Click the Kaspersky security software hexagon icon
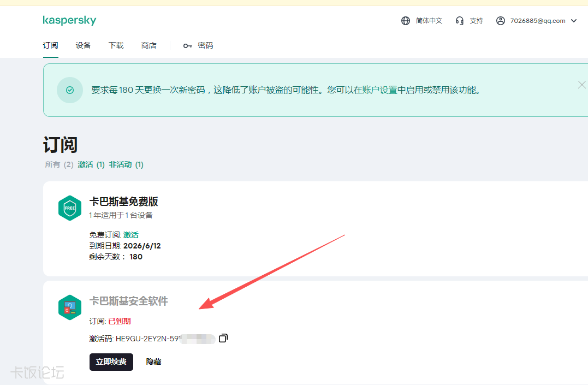This screenshot has width=588, height=385. coord(70,307)
